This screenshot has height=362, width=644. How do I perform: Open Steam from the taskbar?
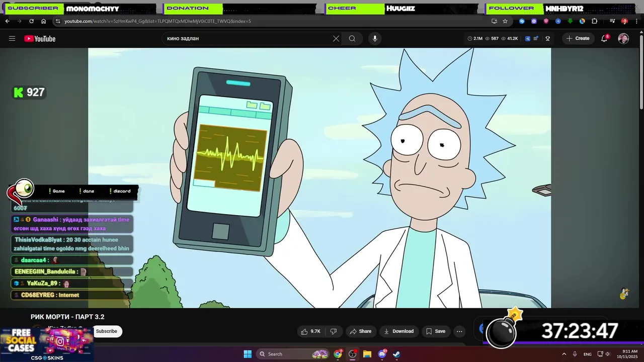point(396,354)
